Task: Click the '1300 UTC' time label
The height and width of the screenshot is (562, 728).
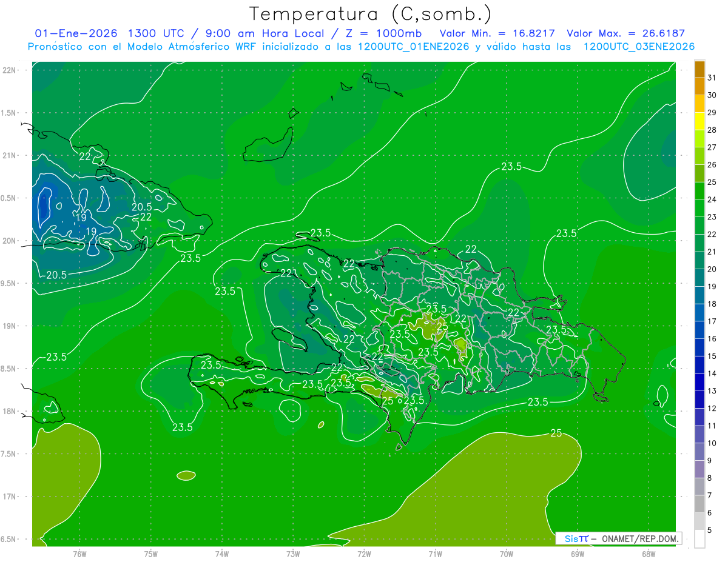Action: (x=157, y=33)
